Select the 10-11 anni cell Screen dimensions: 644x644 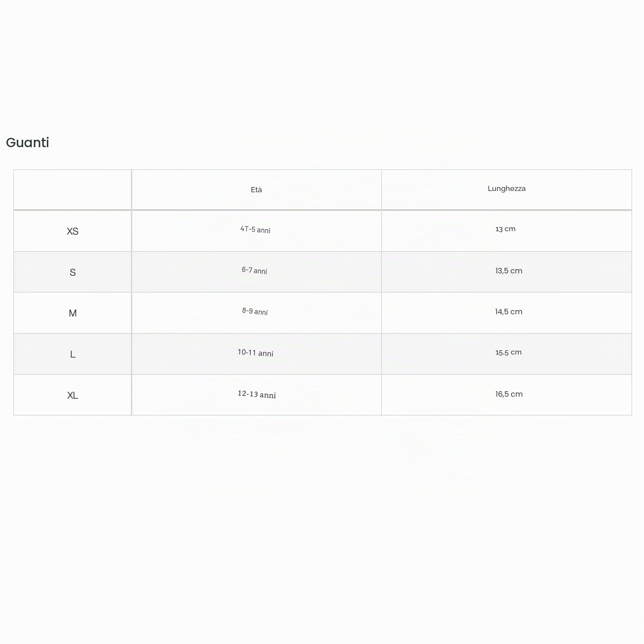click(x=255, y=353)
